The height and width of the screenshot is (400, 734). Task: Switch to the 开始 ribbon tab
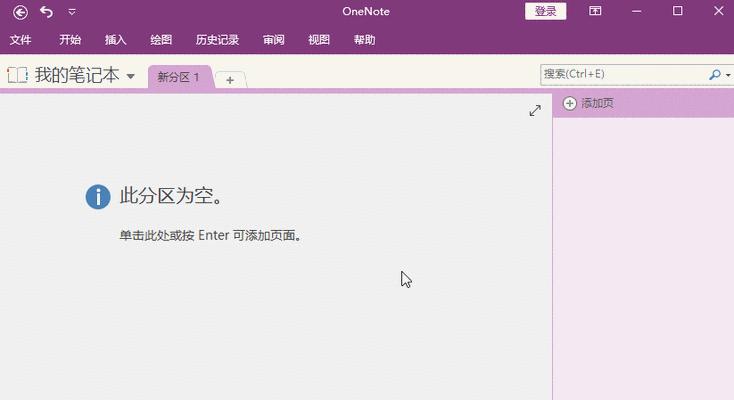(70, 40)
